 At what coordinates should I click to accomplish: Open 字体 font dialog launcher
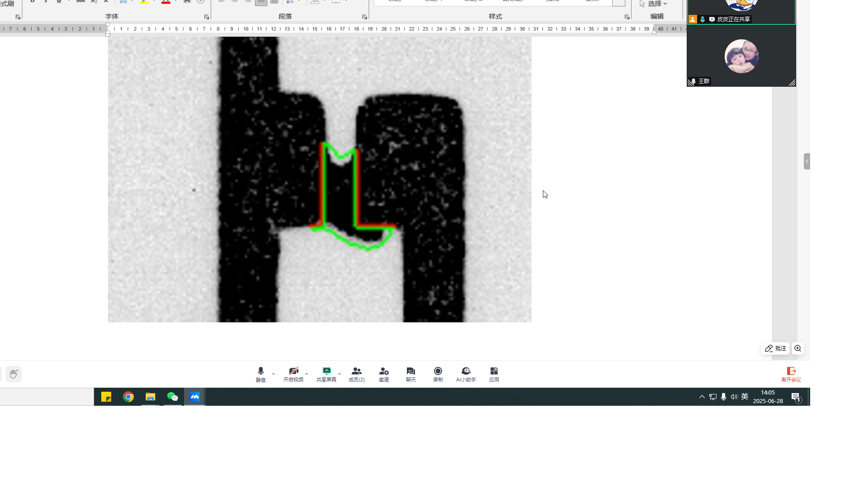click(x=207, y=17)
